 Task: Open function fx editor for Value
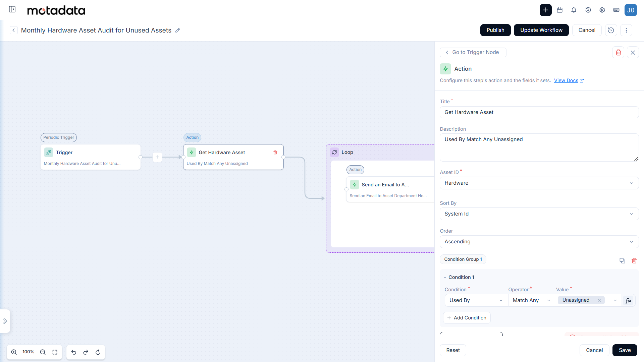[x=628, y=301]
